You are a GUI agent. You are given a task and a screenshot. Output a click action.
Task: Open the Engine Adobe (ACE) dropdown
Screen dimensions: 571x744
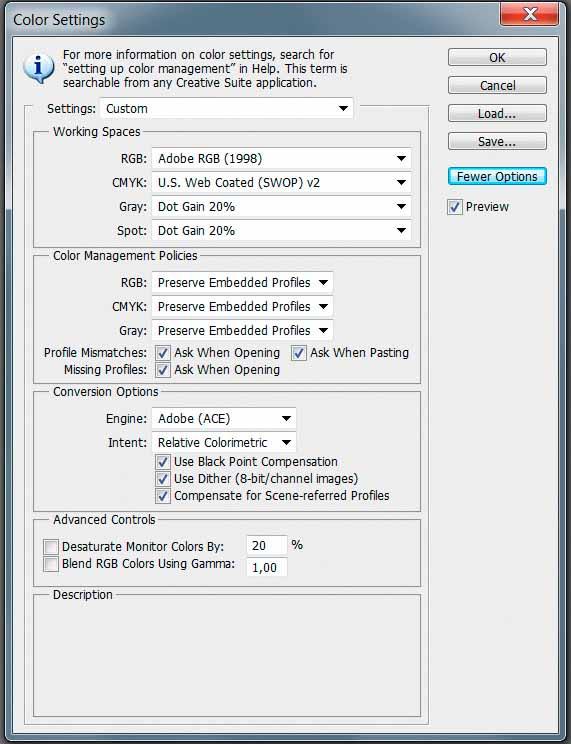[224, 418]
